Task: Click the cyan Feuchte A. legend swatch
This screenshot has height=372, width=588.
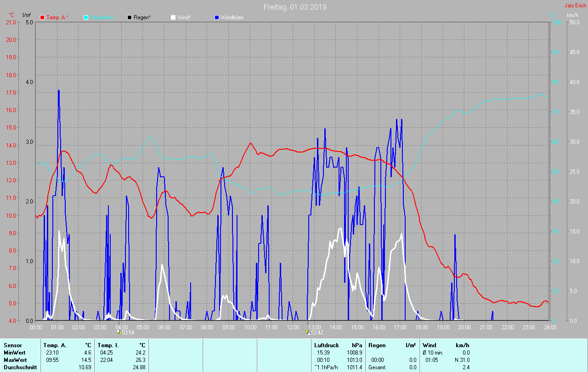Action: [x=86, y=17]
